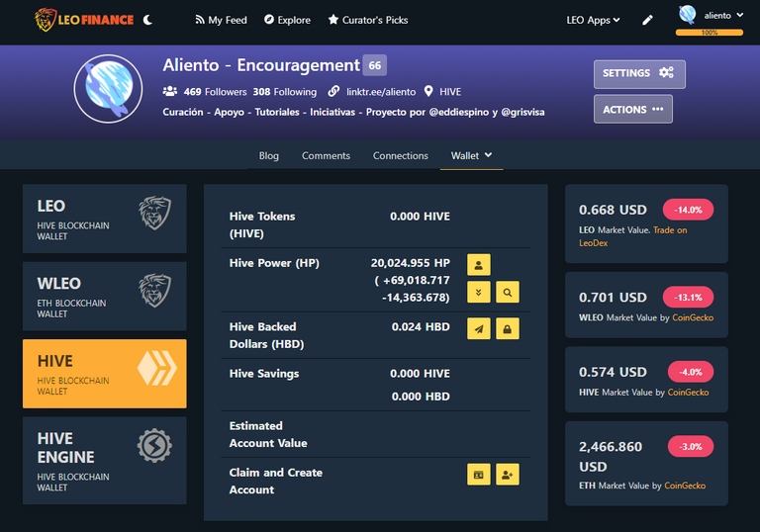Click the pencil write-post icon
The height and width of the screenshot is (532, 760).
pyautogui.click(x=647, y=20)
